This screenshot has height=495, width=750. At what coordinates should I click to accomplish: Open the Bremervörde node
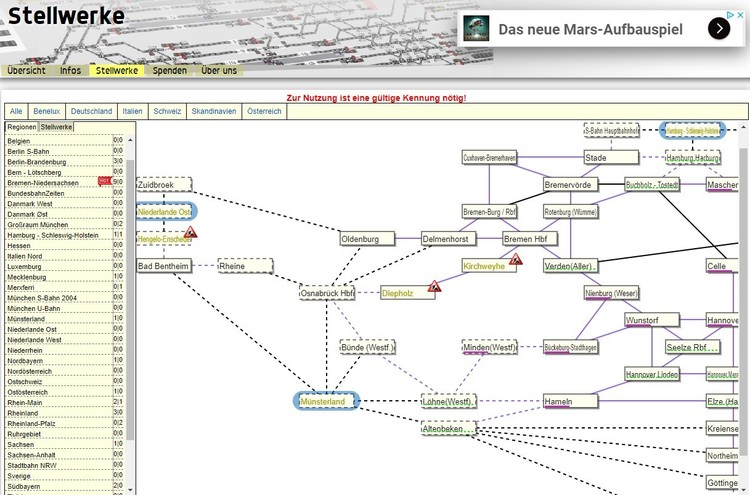point(571,185)
